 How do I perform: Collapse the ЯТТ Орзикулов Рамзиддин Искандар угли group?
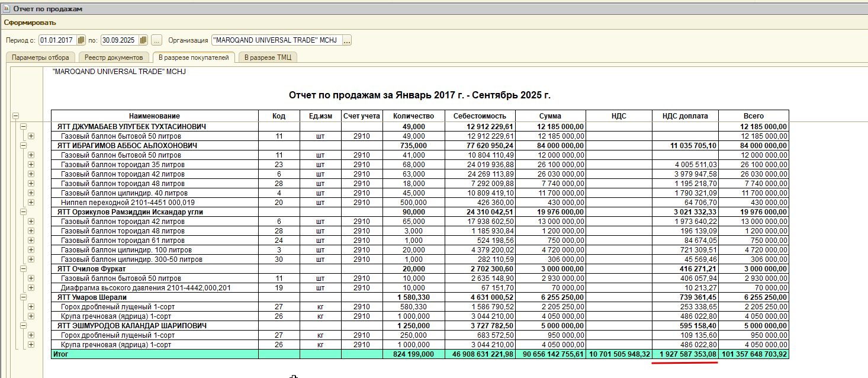coord(24,212)
